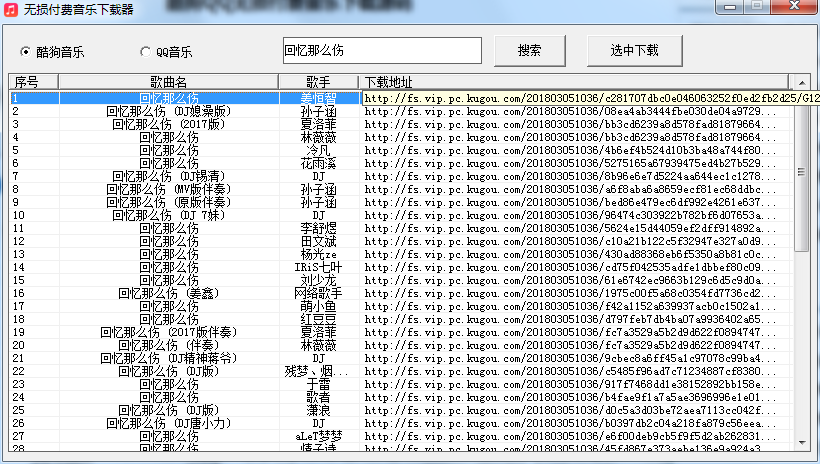Select the song by 花雨溪
The width and height of the screenshot is (820, 464).
318,163
